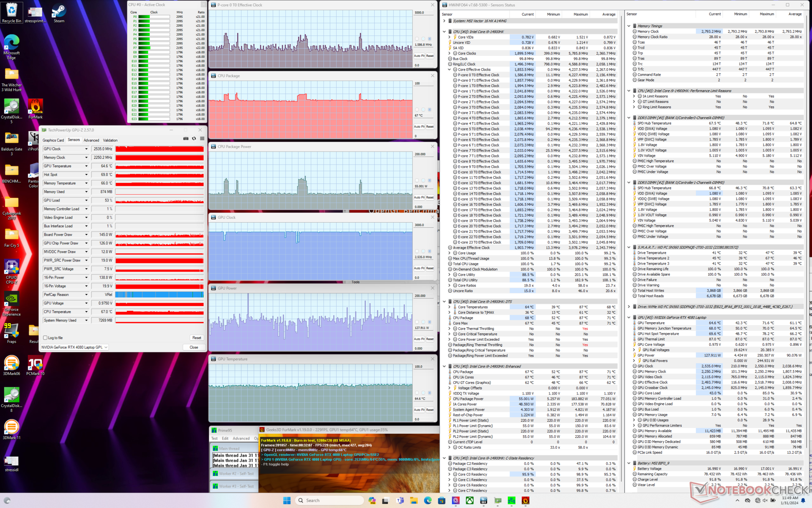The height and width of the screenshot is (508, 812).
Task: Click FurMark icon in taskbar
Action: tap(525, 500)
